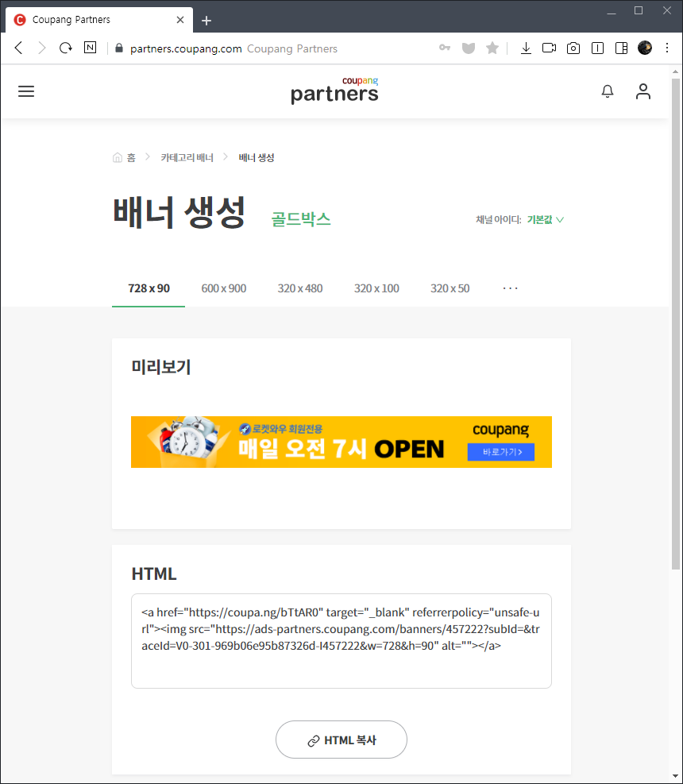View site info via padlock icon

(x=119, y=48)
